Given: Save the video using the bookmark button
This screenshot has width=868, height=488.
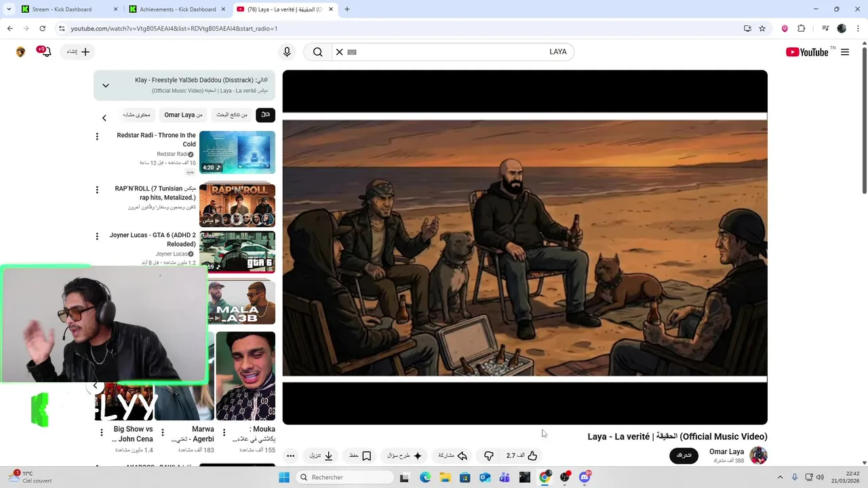Looking at the screenshot, I should click(360, 455).
